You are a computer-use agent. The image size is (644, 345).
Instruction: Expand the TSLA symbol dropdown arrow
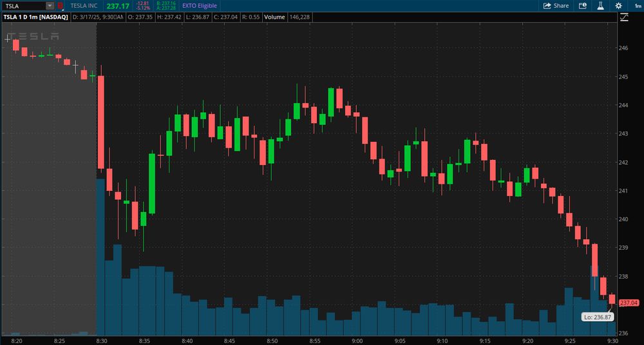coord(50,6)
